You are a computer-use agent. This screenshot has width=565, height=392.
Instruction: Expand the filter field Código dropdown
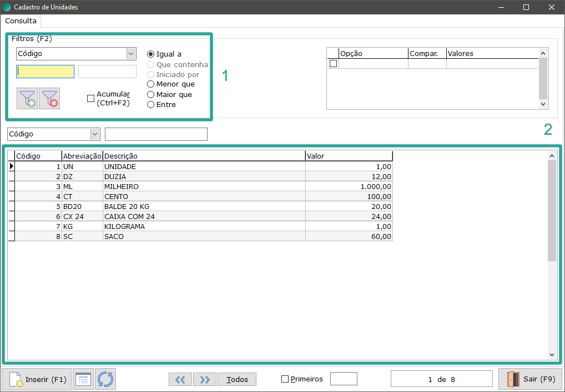131,54
